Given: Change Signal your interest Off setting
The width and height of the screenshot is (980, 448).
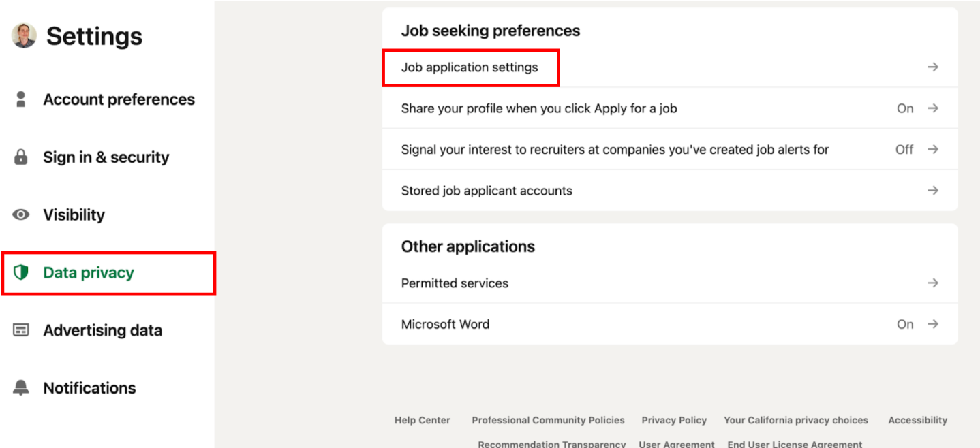Looking at the screenshot, I should pos(904,149).
